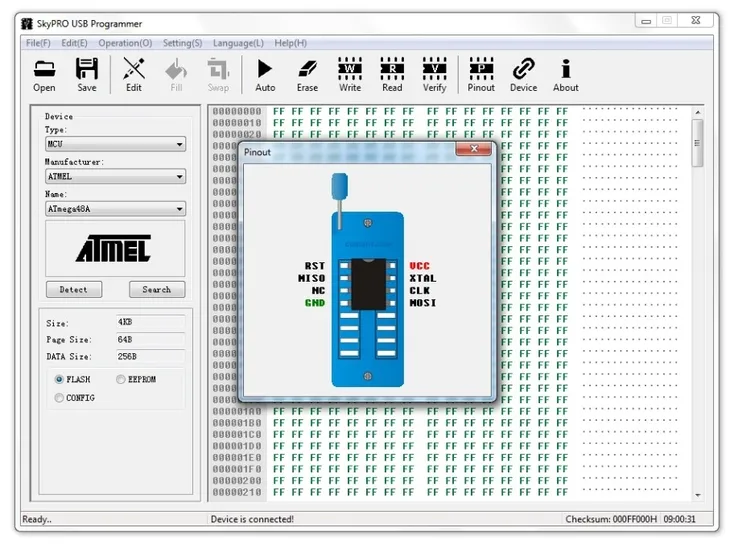Click the Search button
Viewport: 730px width, 548px height.
tap(157, 289)
